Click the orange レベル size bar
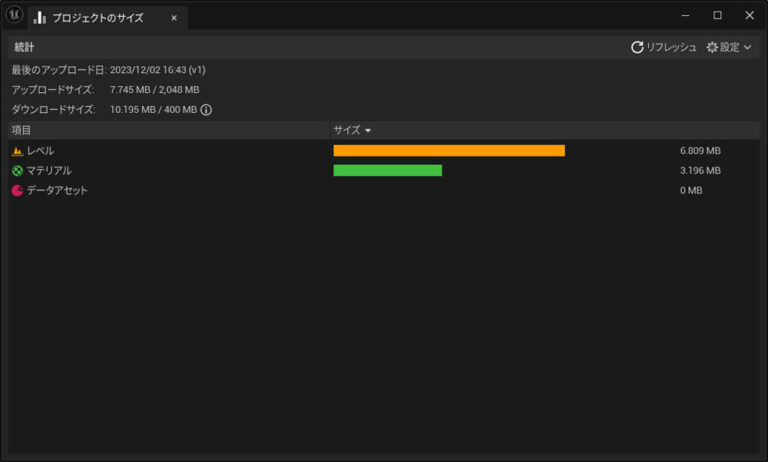768x462 pixels. pyautogui.click(x=449, y=150)
